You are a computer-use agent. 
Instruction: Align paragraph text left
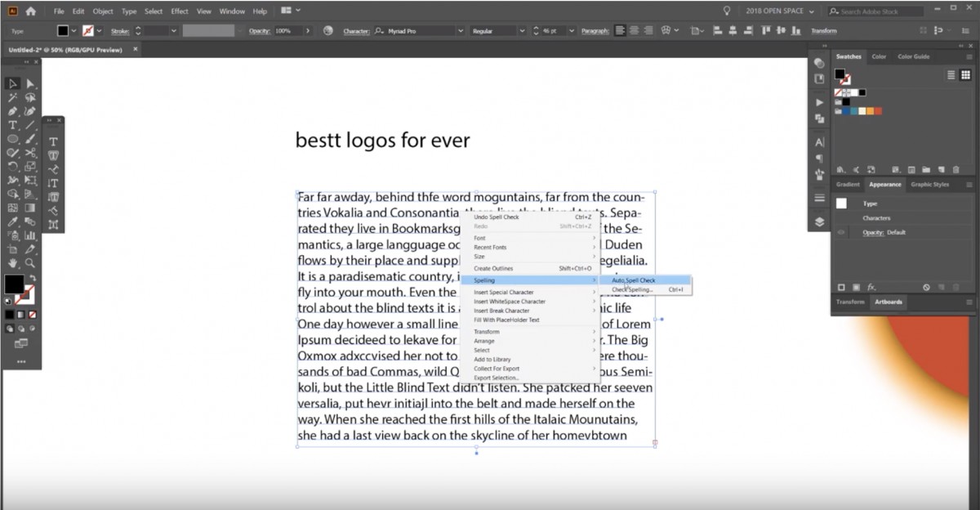point(621,31)
